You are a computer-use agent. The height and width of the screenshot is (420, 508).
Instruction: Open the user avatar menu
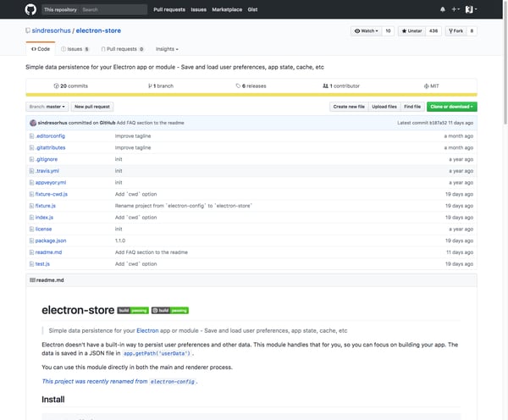pos(471,9)
